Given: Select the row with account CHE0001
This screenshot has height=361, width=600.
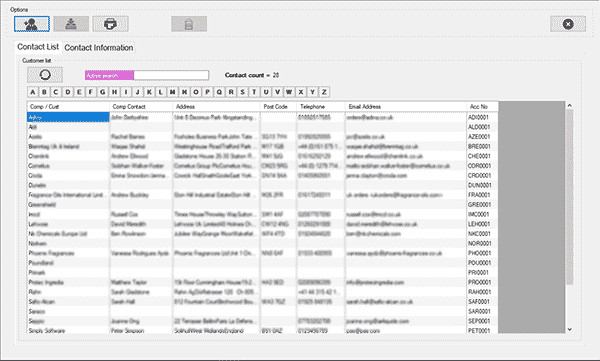Looking at the screenshot, I should point(262,156).
